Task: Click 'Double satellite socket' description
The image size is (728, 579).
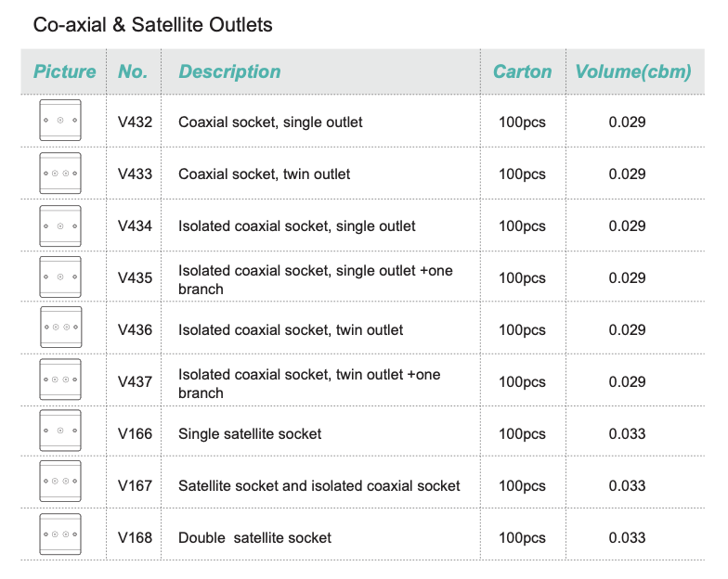Action: pos(254,538)
